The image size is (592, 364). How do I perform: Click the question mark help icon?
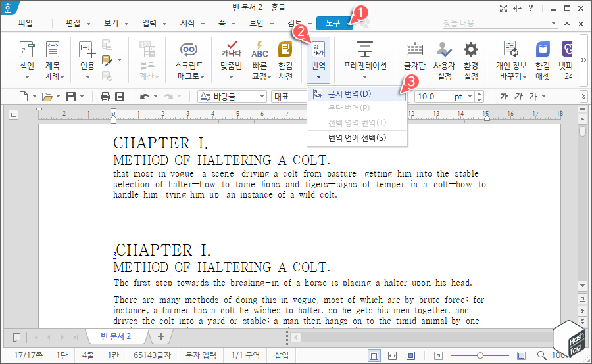pos(530,8)
